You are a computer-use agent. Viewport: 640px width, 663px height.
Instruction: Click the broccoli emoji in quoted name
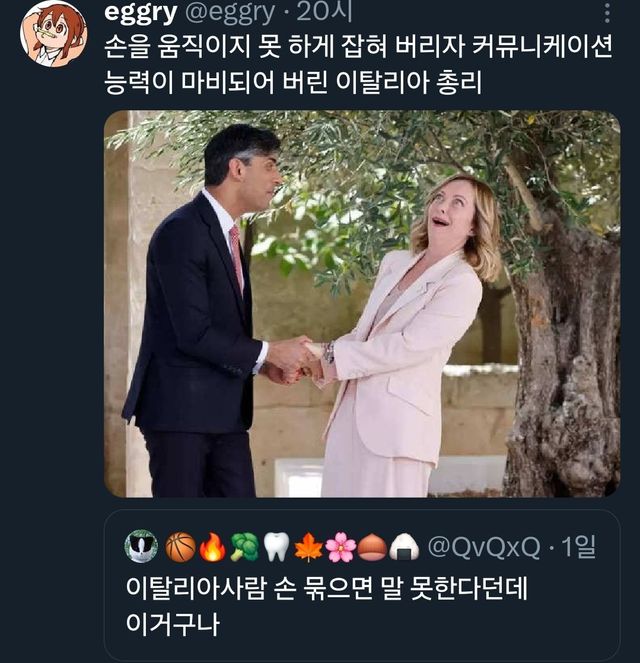coord(244,547)
